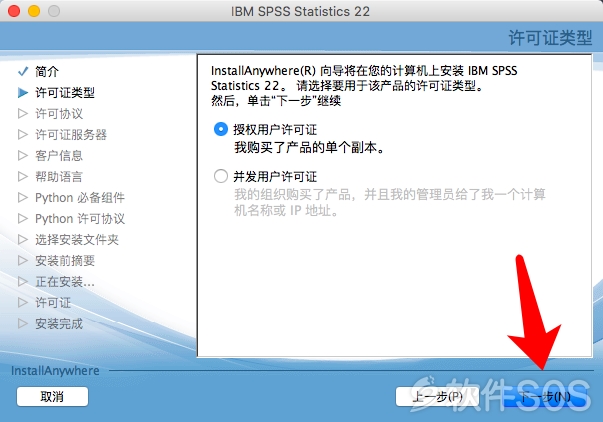The image size is (603, 422).
Task: Select the 许可协议 step label
Action: pyautogui.click(x=59, y=113)
